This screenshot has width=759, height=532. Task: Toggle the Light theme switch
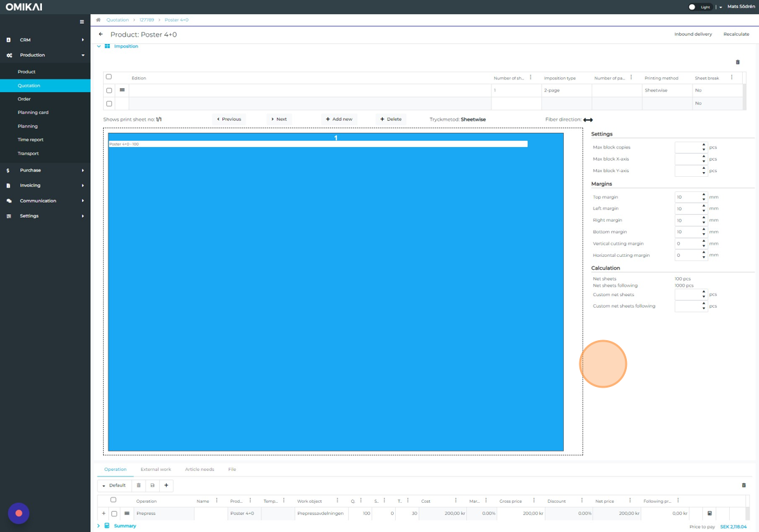tap(693, 7)
